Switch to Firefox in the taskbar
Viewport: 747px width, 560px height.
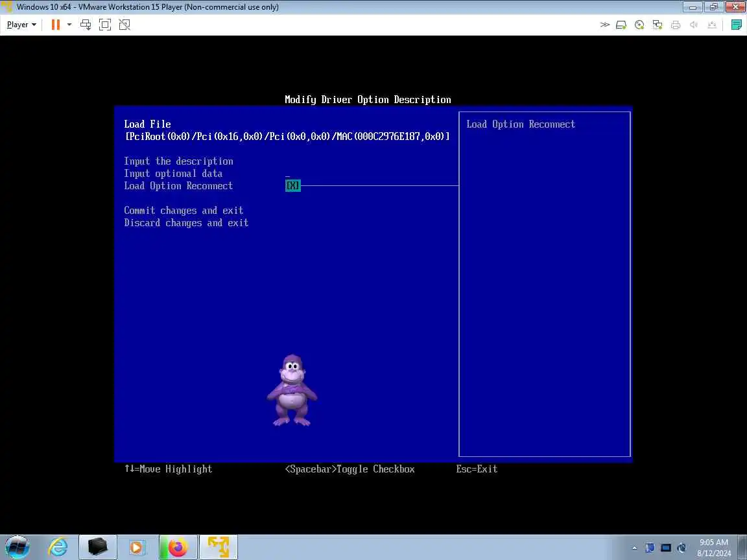[178, 547]
